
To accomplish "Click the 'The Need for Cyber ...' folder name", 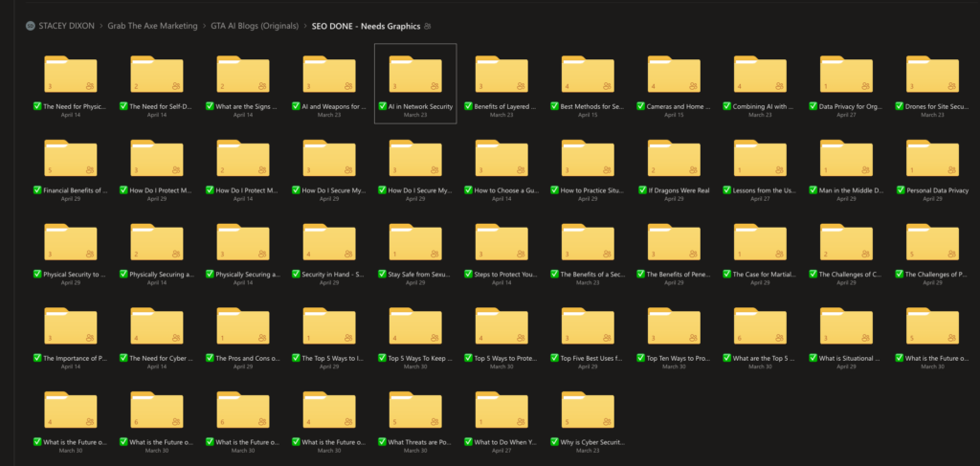I will (x=161, y=359).
